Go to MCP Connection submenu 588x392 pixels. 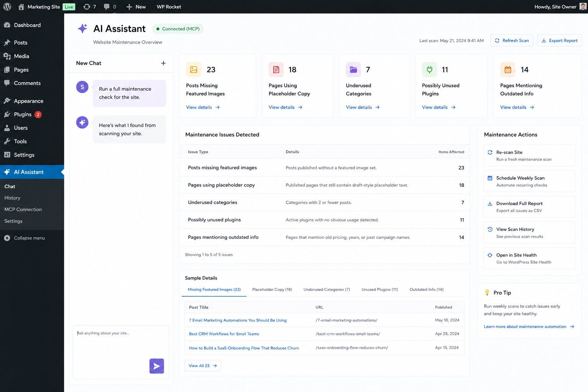pyautogui.click(x=23, y=209)
